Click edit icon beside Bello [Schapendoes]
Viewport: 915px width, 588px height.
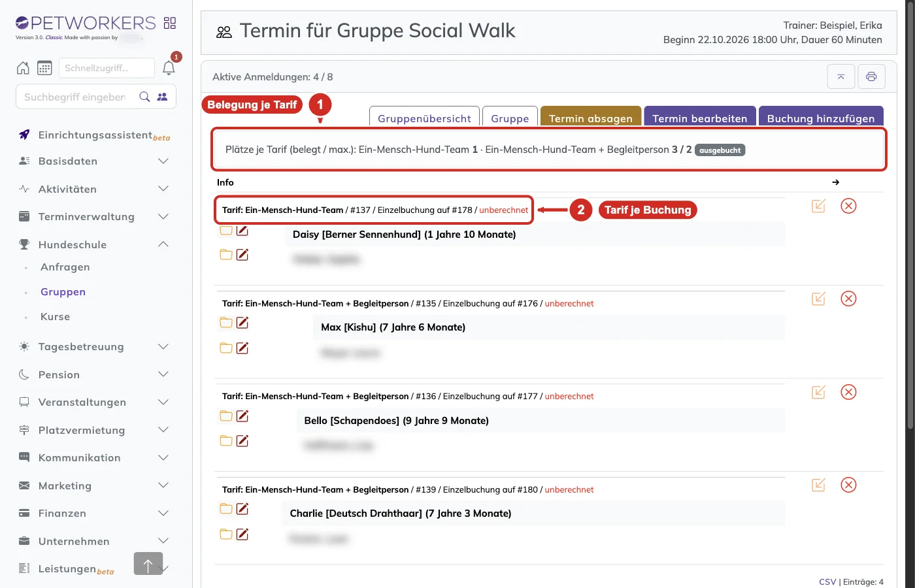coord(242,416)
